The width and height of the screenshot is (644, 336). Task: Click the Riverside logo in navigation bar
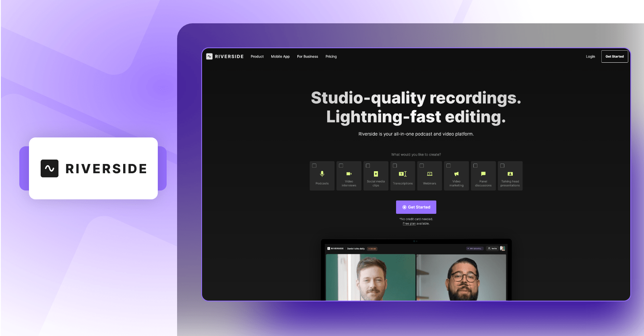tap(225, 57)
